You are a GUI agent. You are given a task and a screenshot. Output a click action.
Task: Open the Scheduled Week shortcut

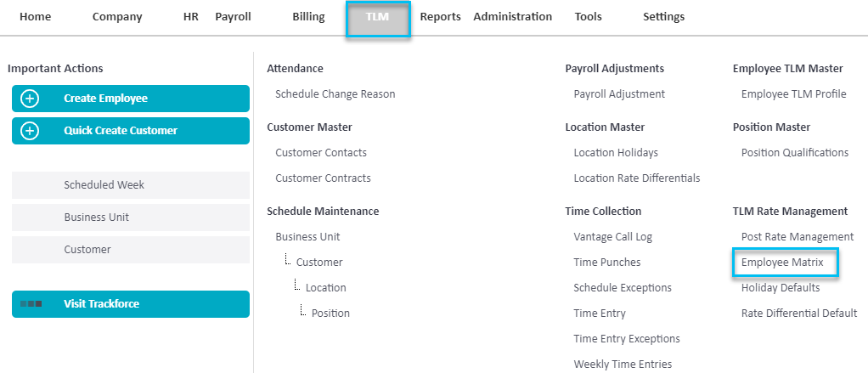(131, 185)
